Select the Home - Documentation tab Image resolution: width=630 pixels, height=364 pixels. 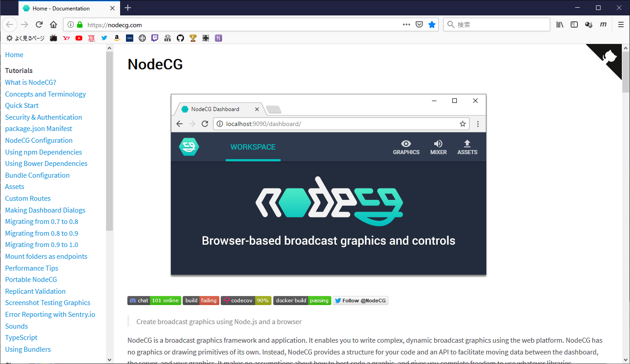pos(69,8)
